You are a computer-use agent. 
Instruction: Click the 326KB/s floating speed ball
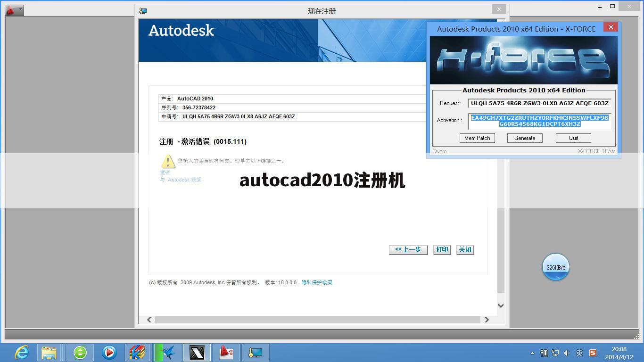pos(556,267)
